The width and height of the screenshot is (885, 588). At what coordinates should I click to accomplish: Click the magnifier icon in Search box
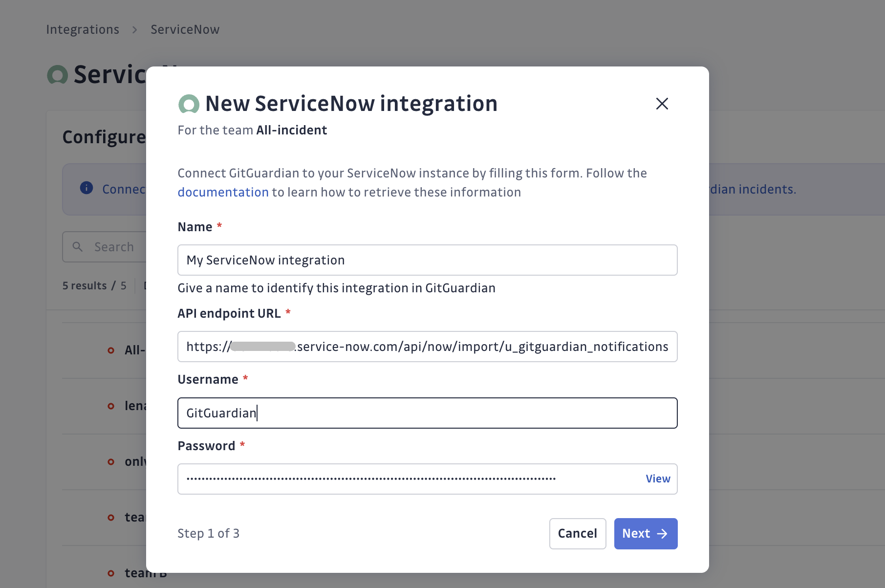(78, 247)
